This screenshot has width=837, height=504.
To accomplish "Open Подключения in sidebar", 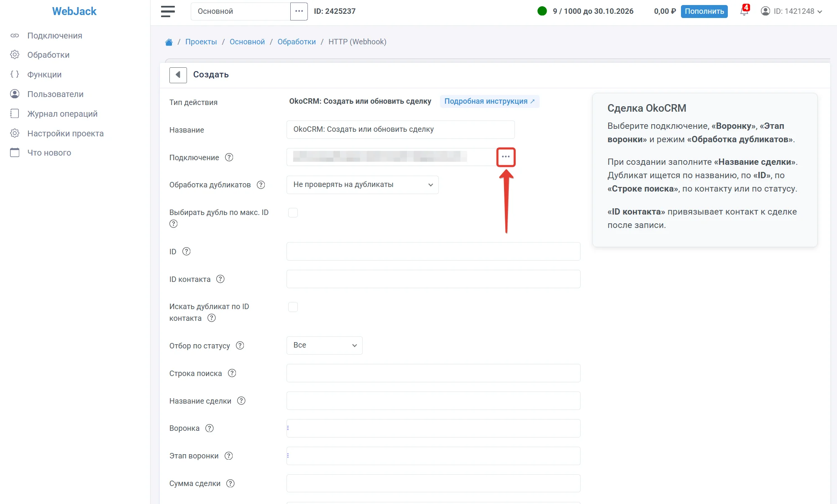I will click(55, 36).
